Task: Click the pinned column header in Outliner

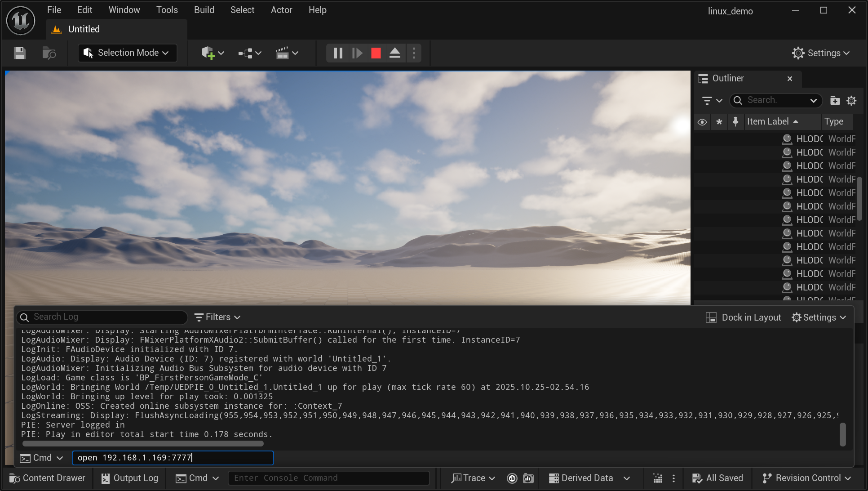Action: 735,122
